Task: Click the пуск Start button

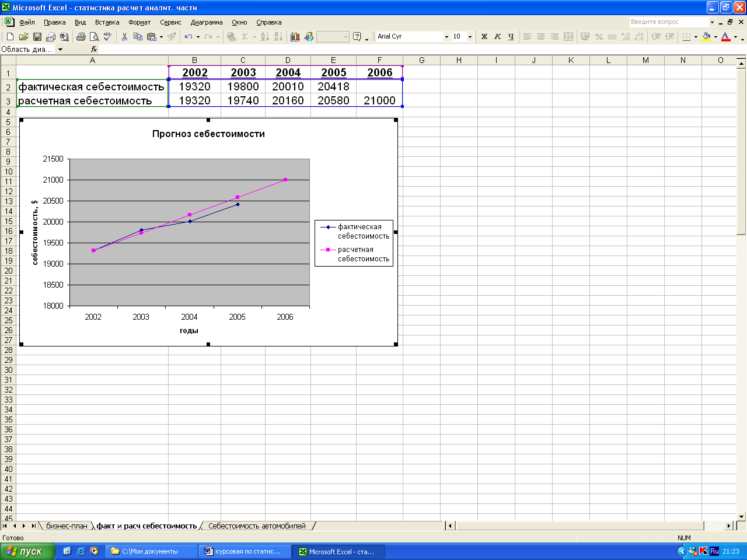Action: [27, 551]
